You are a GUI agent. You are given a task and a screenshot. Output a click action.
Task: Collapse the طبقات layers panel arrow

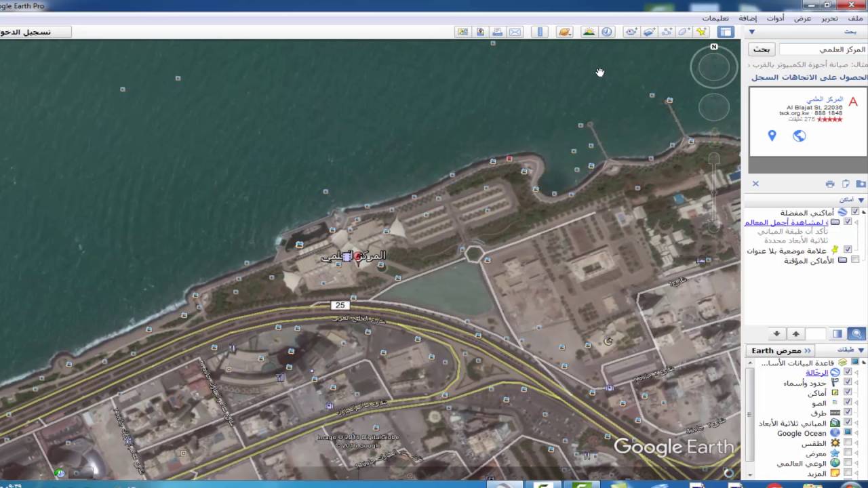coord(862,350)
